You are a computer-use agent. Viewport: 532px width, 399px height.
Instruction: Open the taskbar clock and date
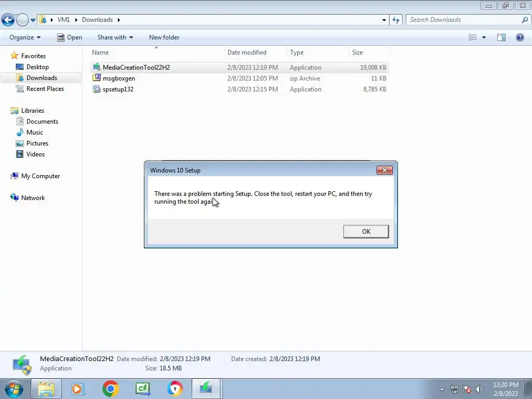[506, 389]
